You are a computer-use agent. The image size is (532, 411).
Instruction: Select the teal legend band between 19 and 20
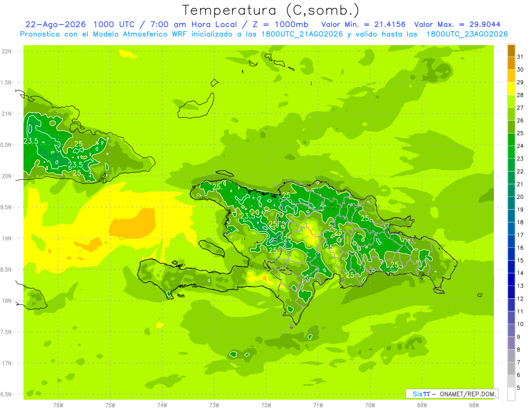511,203
